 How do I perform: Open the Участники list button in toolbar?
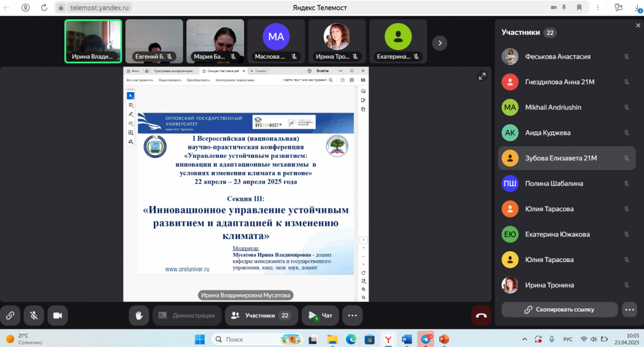[x=261, y=315]
